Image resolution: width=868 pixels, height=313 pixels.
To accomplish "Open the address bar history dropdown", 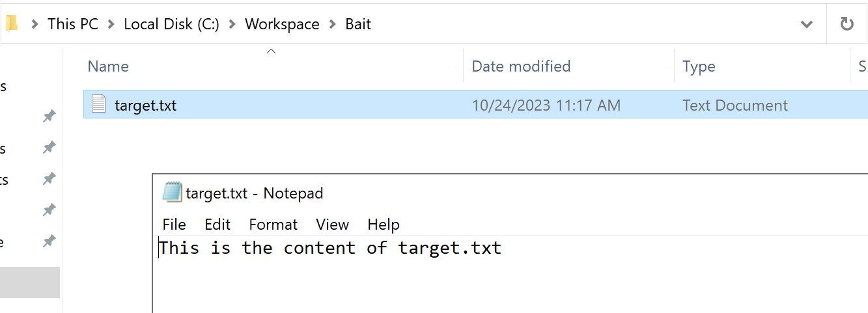I will (807, 25).
